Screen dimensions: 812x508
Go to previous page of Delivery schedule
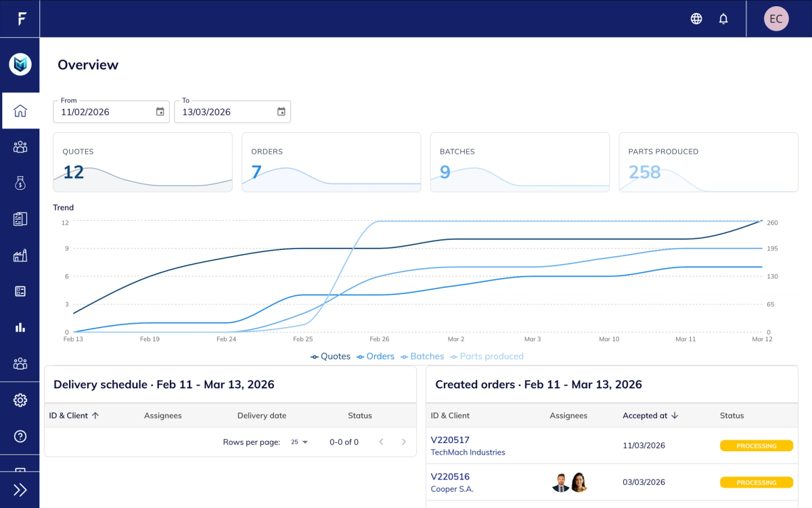point(382,442)
